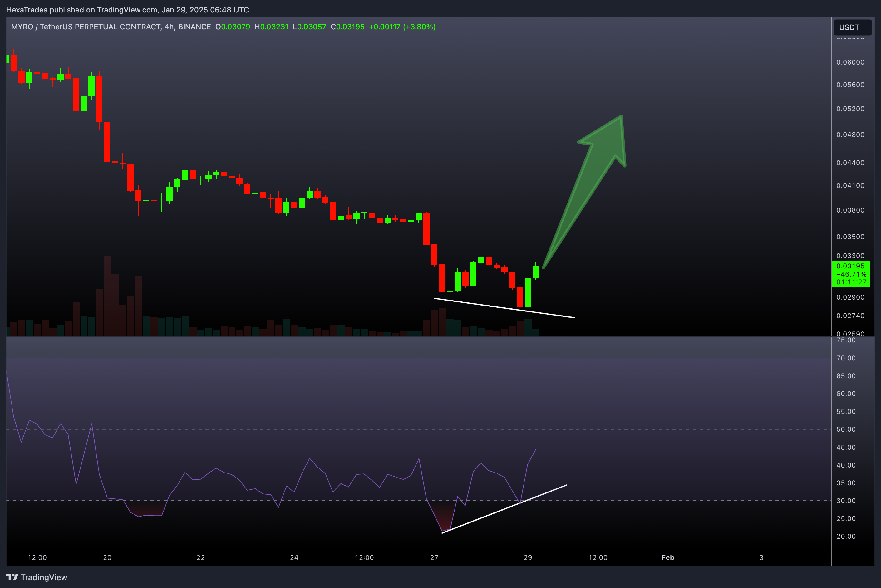Viewport: 881px width, 588px height.
Task: Click the 0.06000 price scale label
Action: coord(850,62)
